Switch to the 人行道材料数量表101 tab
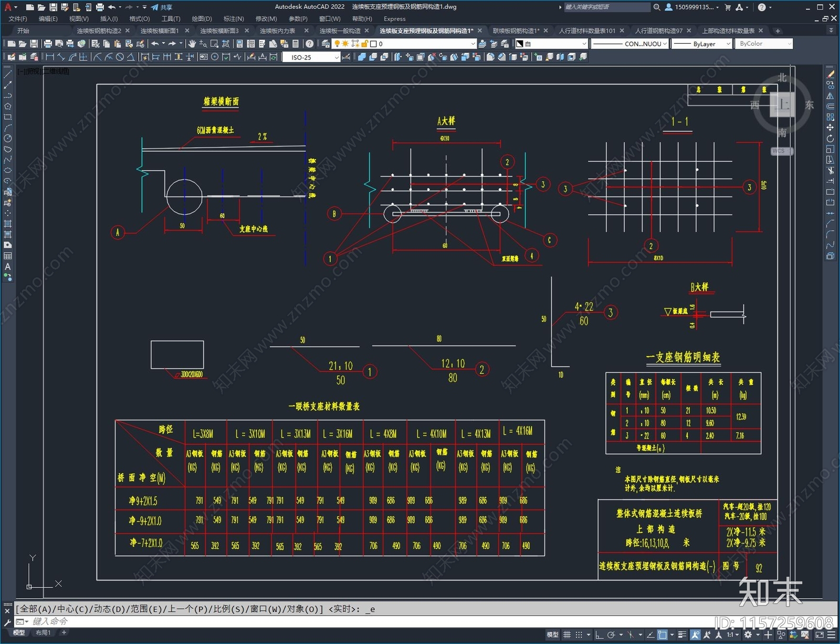This screenshot has height=644, width=840. tap(587, 30)
